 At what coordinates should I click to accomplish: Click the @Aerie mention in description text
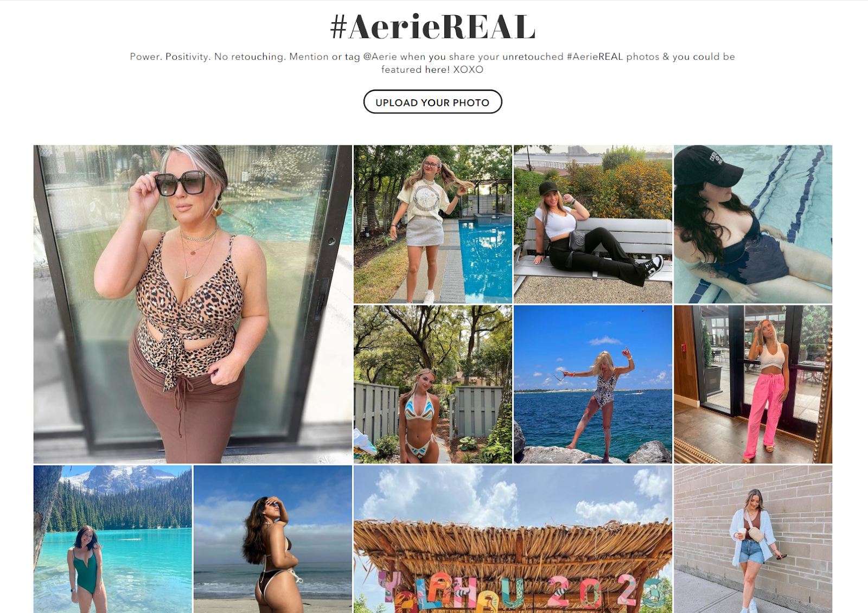[x=380, y=56]
